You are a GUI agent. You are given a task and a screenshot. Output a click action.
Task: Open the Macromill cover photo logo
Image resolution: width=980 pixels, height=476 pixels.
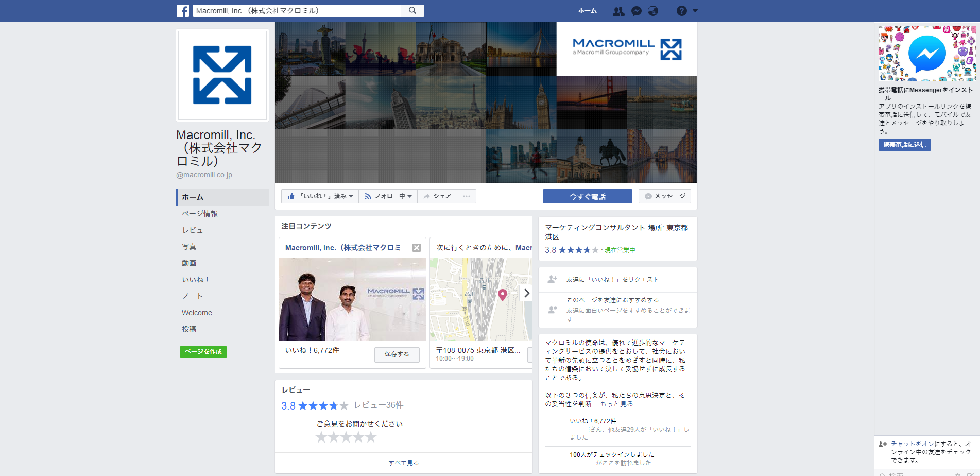coord(627,49)
